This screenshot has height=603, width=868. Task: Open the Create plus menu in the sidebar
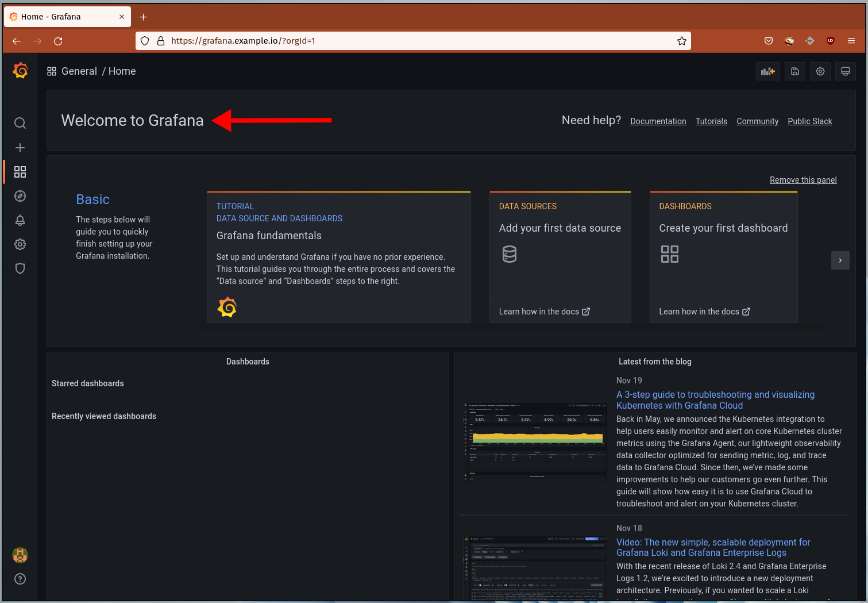(20, 148)
